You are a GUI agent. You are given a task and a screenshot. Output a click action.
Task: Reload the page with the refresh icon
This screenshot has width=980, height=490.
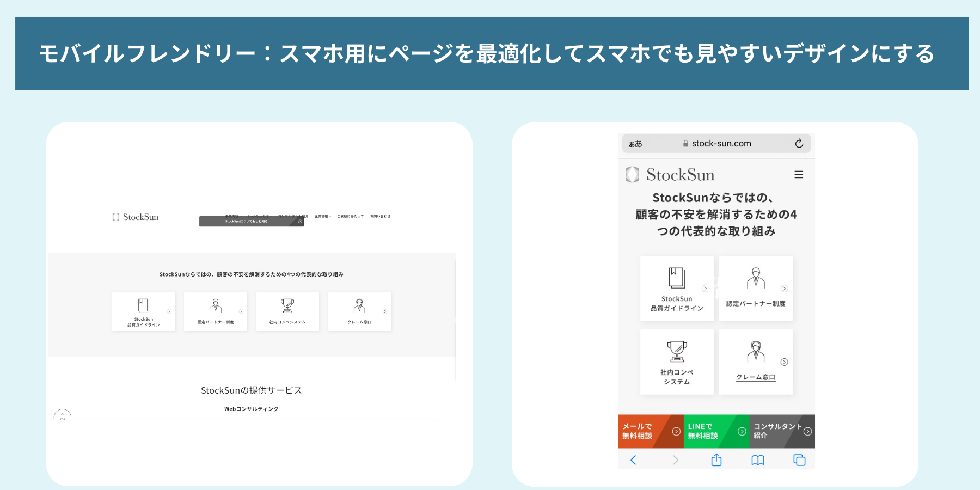[x=798, y=143]
